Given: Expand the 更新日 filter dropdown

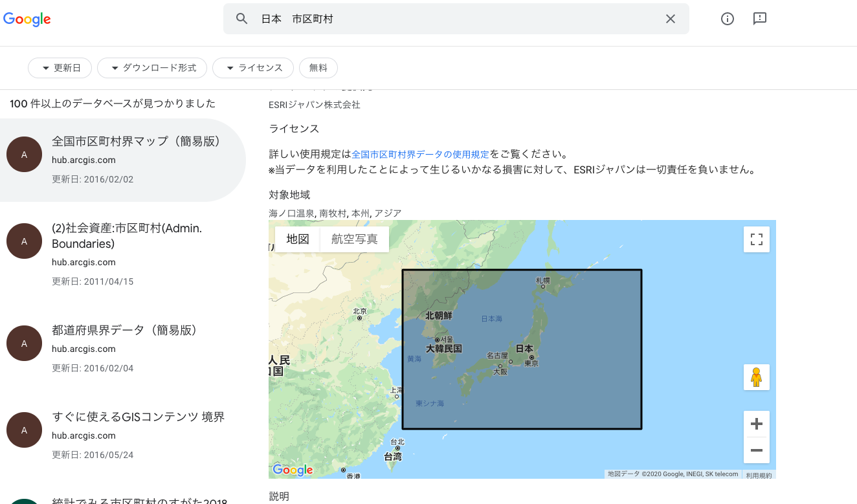Looking at the screenshot, I should [x=60, y=68].
